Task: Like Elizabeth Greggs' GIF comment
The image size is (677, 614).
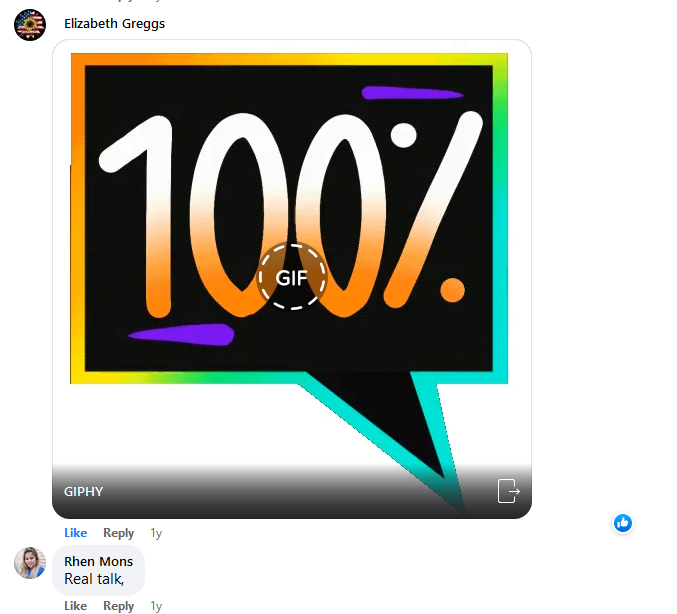Action: [x=76, y=533]
